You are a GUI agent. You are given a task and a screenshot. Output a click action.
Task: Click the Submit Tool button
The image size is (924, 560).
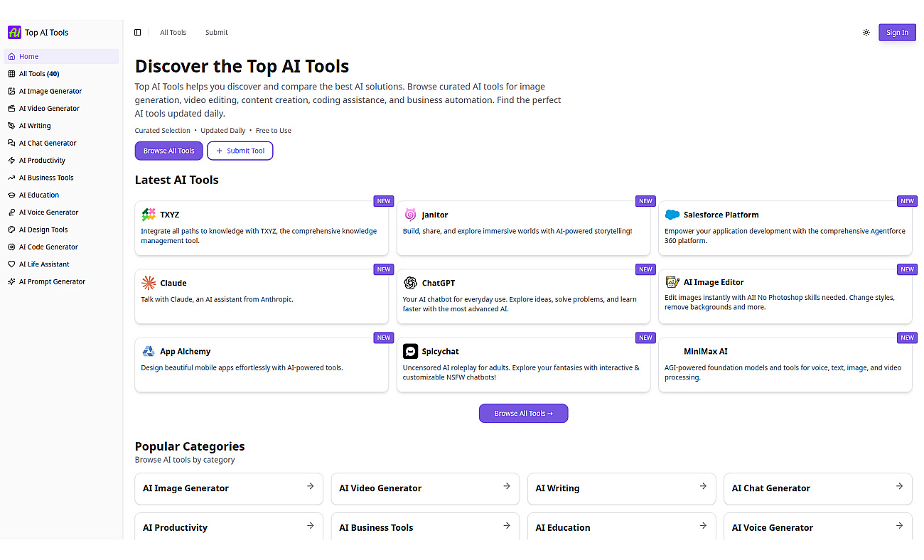pos(240,151)
